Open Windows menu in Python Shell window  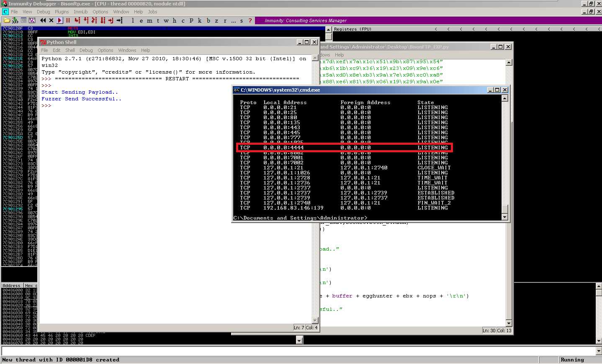click(127, 50)
